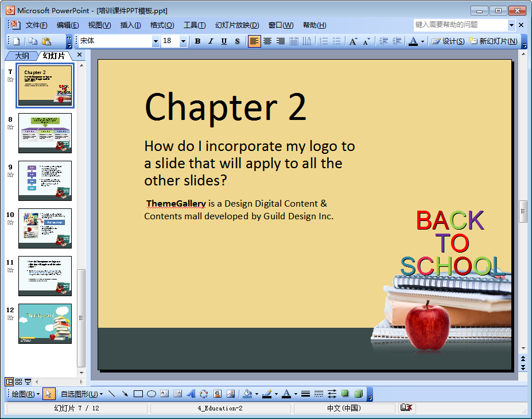This screenshot has width=532, height=419.
Task: Click the 新幻灯片(N) new slide button
Action: click(x=493, y=41)
